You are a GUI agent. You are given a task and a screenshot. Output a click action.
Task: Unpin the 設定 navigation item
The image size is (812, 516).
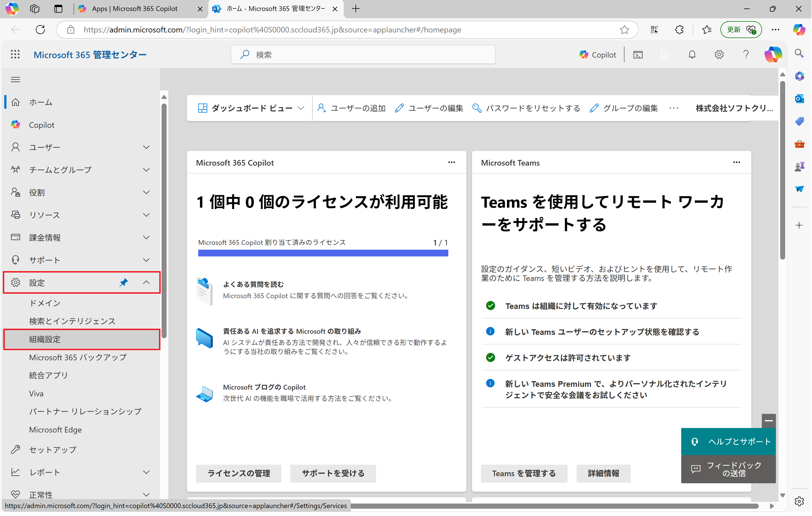tap(124, 282)
